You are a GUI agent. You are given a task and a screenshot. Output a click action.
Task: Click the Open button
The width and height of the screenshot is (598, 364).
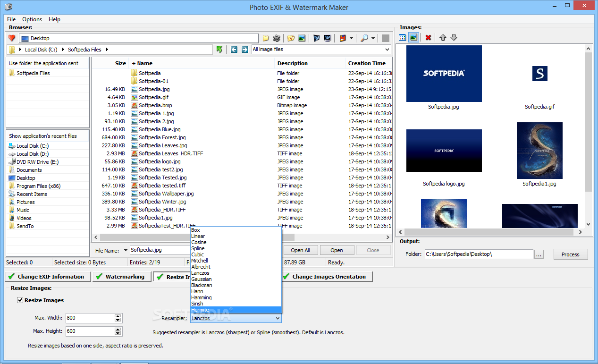tap(337, 250)
